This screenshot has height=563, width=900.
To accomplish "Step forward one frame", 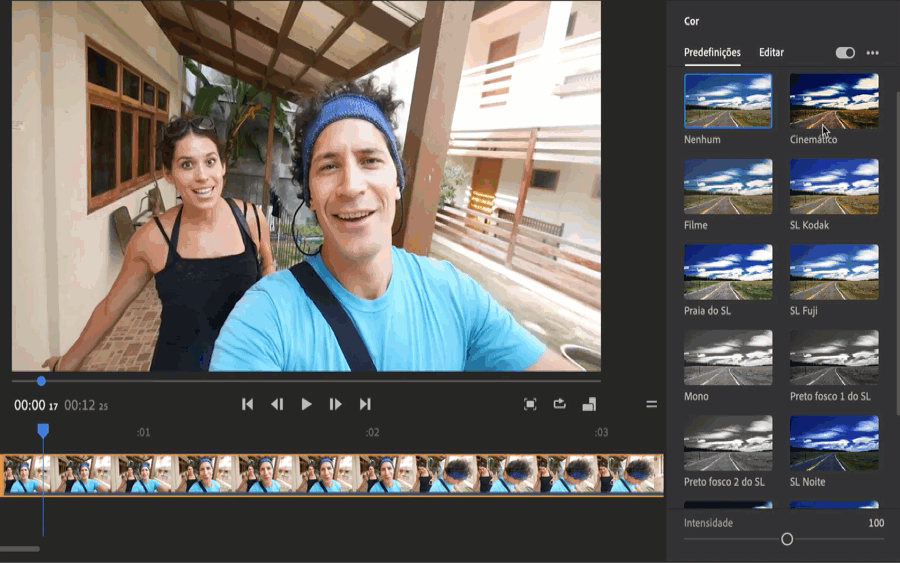I will [x=336, y=404].
